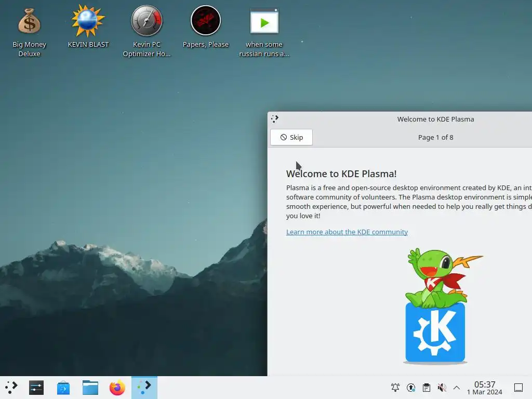Open the updates indicator in the system tray

coord(411,387)
